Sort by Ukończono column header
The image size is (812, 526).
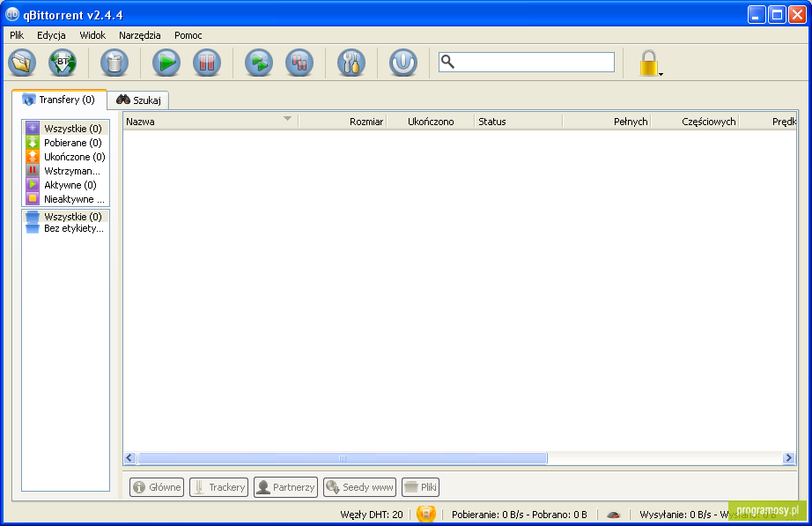pos(431,122)
